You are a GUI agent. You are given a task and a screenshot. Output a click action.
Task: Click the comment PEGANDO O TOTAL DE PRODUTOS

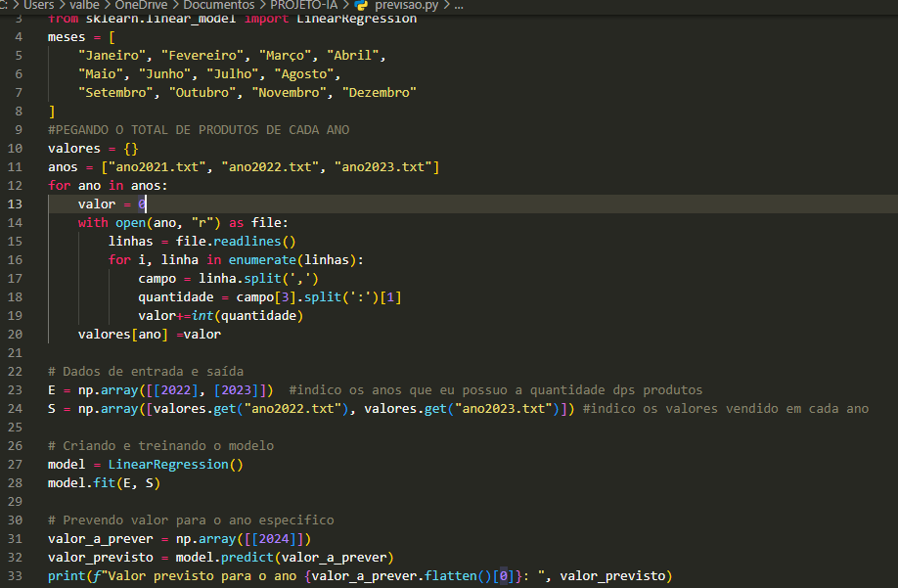tap(199, 130)
